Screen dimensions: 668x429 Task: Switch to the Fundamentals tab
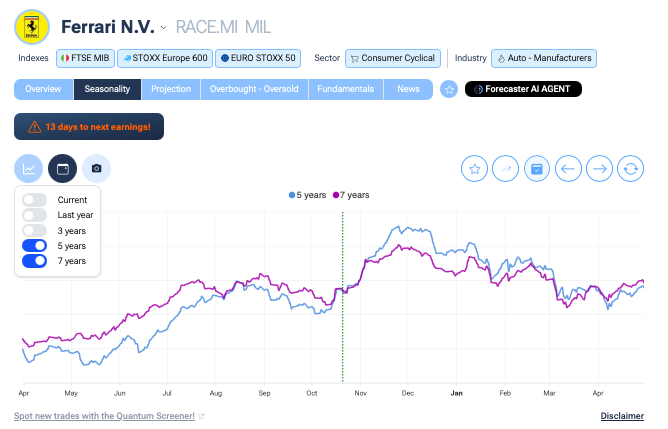click(345, 89)
